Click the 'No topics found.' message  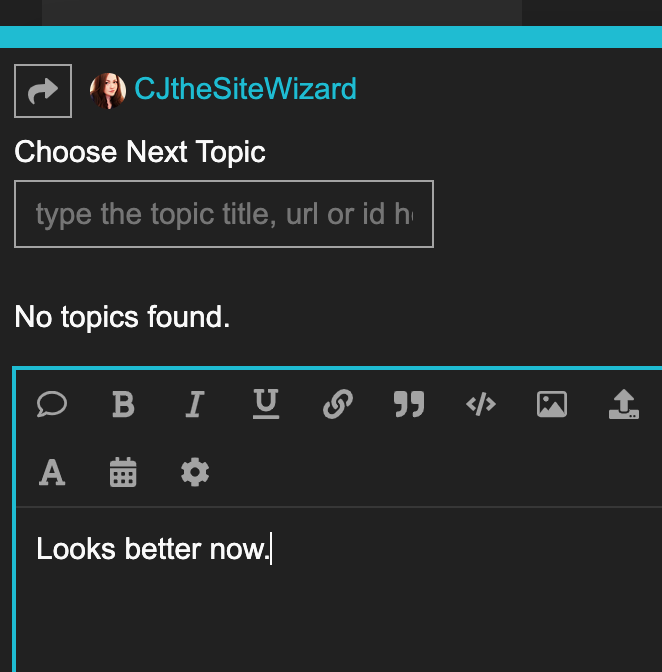(122, 318)
